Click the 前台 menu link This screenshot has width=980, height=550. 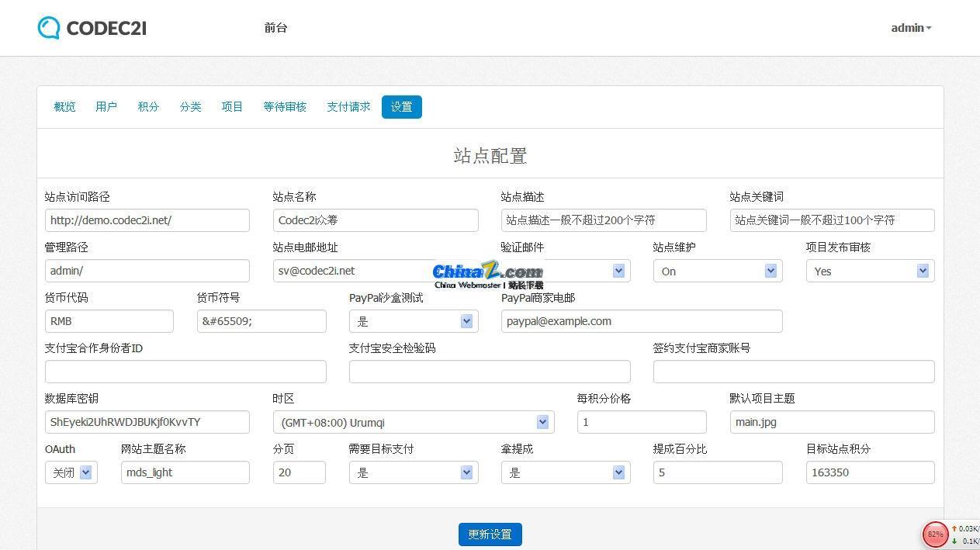click(275, 28)
